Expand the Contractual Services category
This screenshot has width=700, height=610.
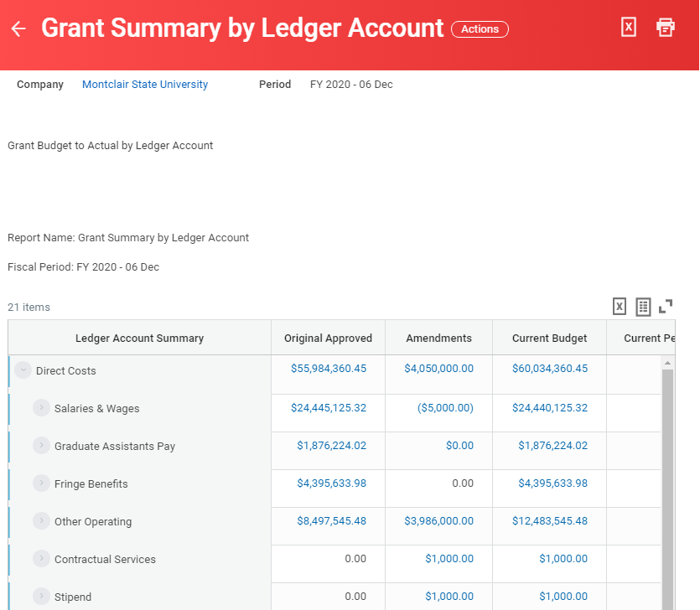(41, 559)
